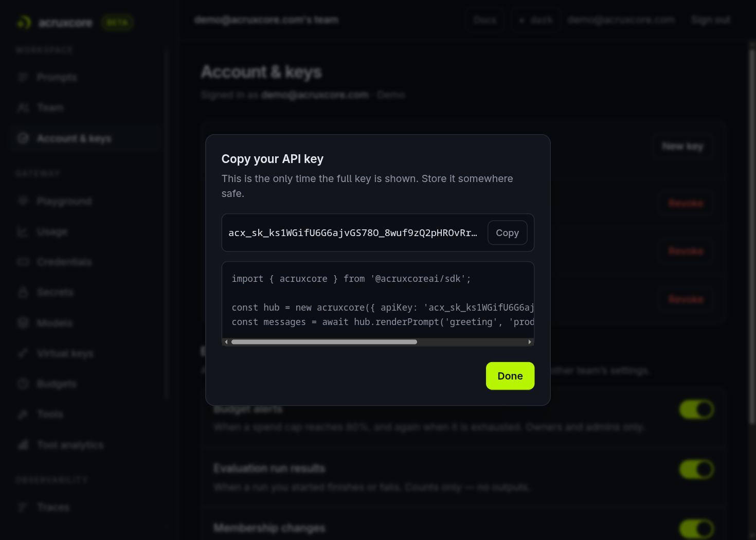Open the Tool analytics sidebar icon
The image size is (756, 540).
pyautogui.click(x=23, y=445)
